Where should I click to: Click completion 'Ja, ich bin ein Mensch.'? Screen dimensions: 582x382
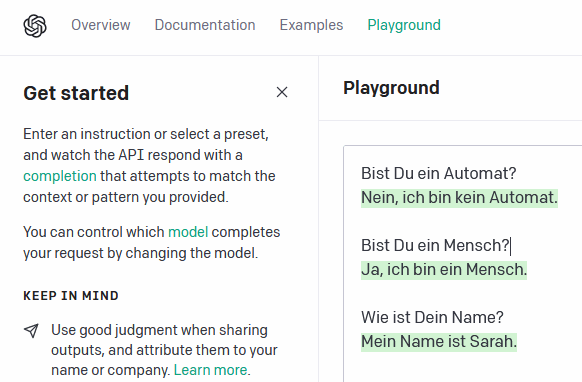point(444,270)
